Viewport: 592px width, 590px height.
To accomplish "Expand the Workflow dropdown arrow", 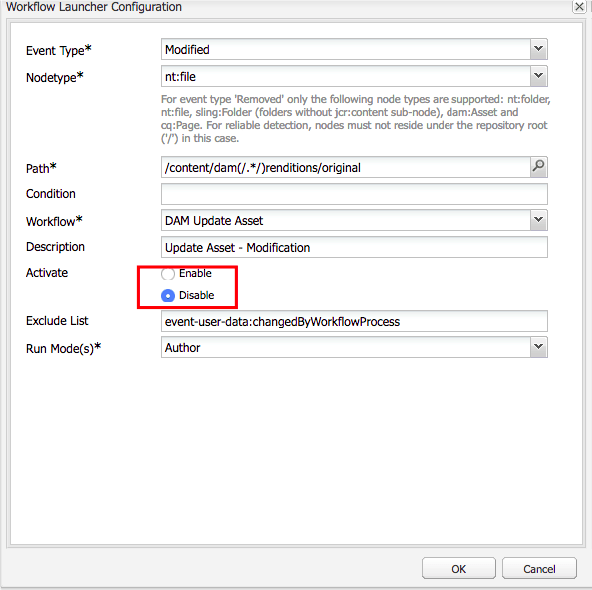I will click(538, 220).
